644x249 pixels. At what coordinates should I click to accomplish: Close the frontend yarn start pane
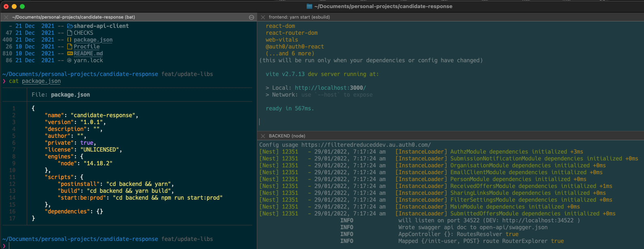pyautogui.click(x=263, y=17)
